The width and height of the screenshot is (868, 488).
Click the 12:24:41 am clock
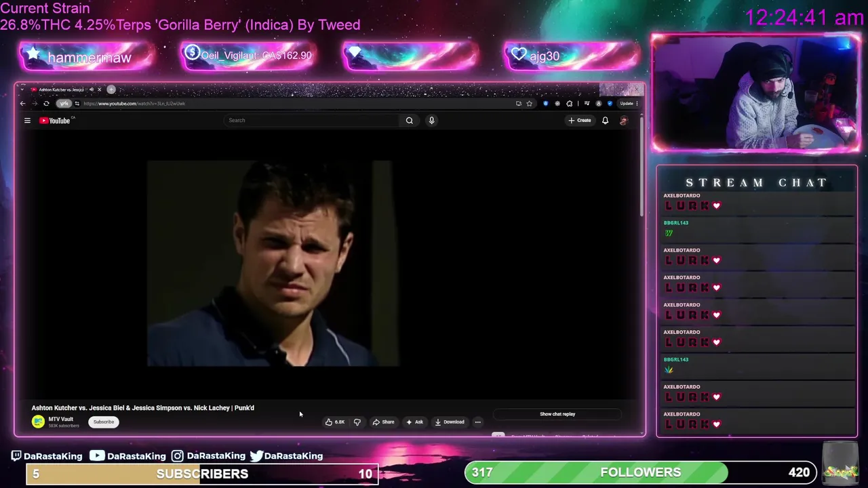click(x=804, y=18)
